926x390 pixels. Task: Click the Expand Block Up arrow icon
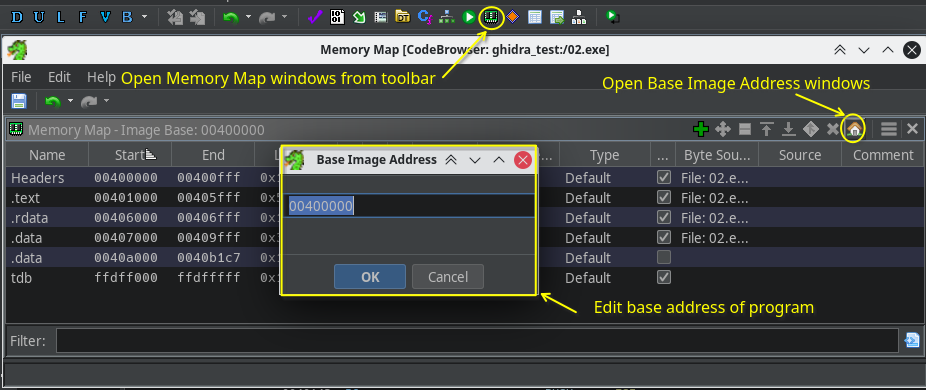pyautogui.click(x=767, y=129)
